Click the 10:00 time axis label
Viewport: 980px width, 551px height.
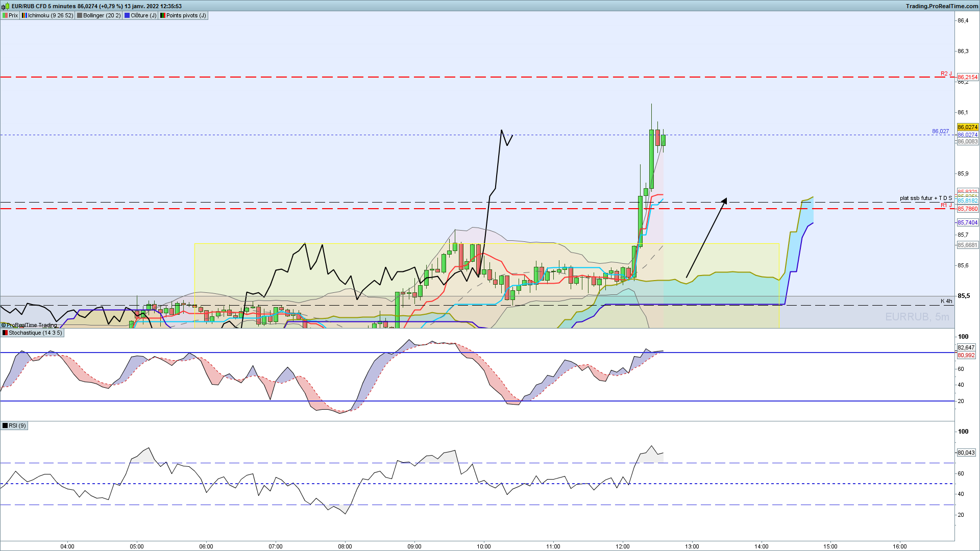click(x=484, y=546)
